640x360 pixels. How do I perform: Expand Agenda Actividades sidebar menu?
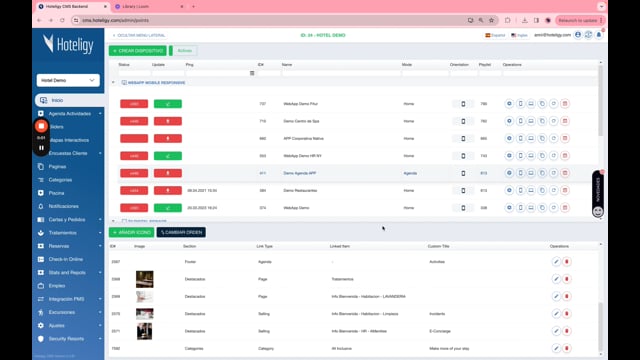(x=69, y=113)
